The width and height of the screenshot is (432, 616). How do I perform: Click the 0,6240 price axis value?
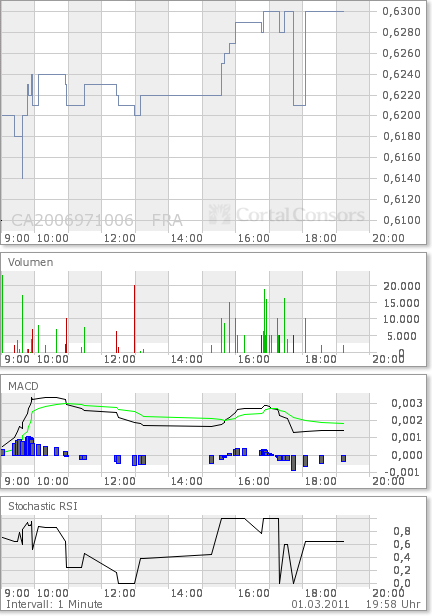point(401,74)
